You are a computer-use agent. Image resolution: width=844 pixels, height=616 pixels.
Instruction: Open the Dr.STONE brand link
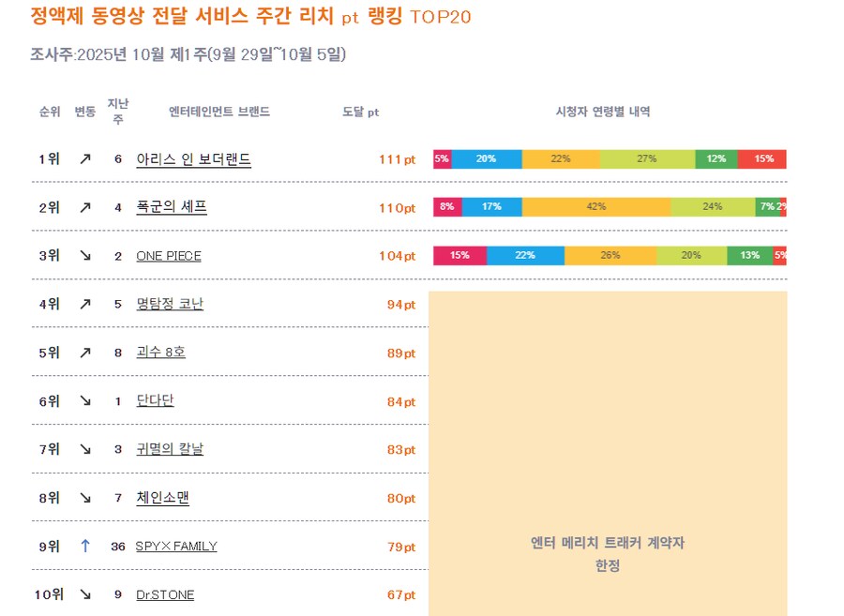(165, 594)
